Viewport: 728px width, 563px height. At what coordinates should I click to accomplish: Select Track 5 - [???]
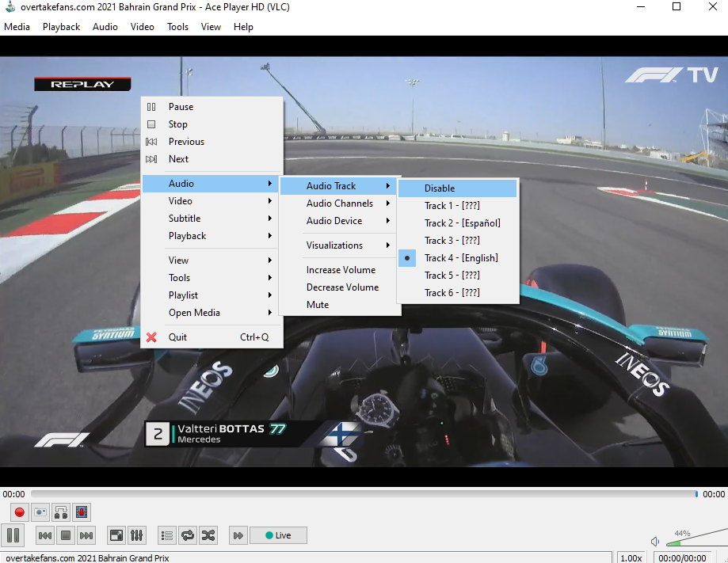coord(457,276)
